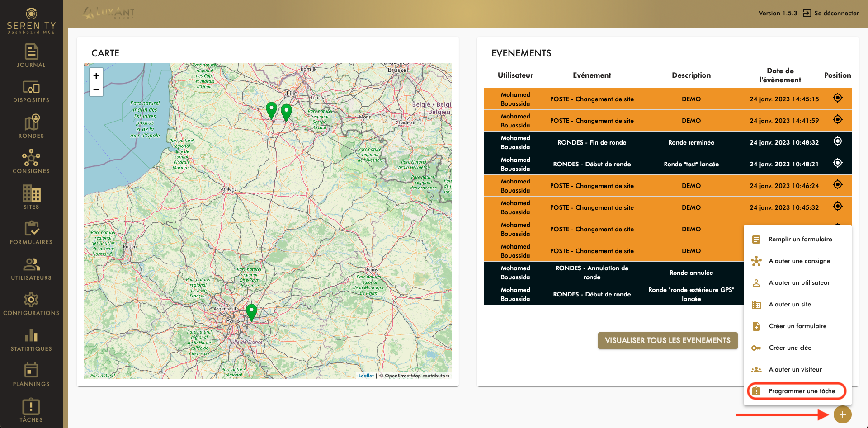Open the Formulaires clipboard icon

(31, 233)
